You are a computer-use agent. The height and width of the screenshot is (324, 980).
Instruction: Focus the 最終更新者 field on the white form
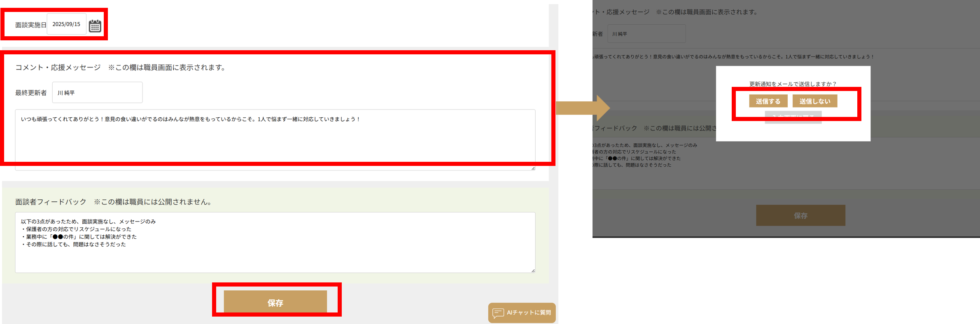[x=97, y=93]
